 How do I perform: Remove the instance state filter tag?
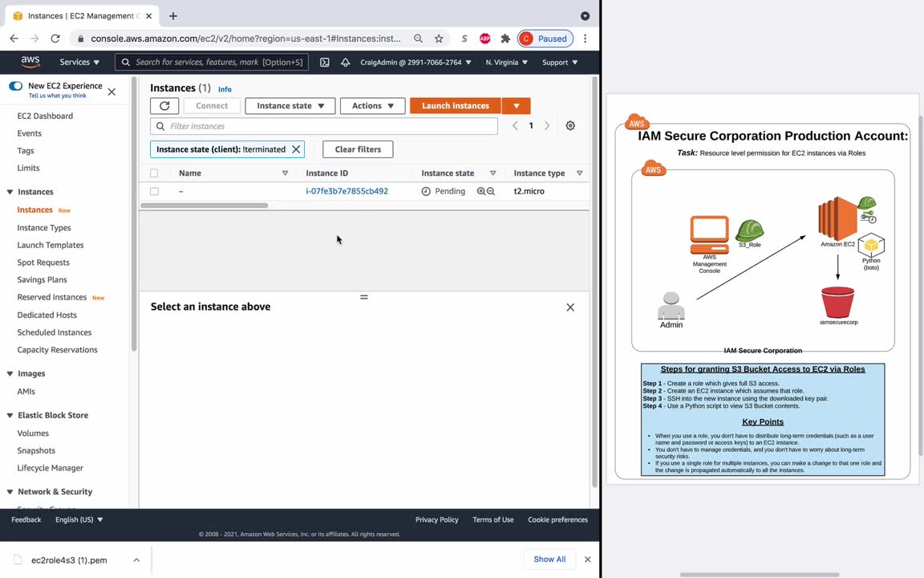pyautogui.click(x=297, y=149)
